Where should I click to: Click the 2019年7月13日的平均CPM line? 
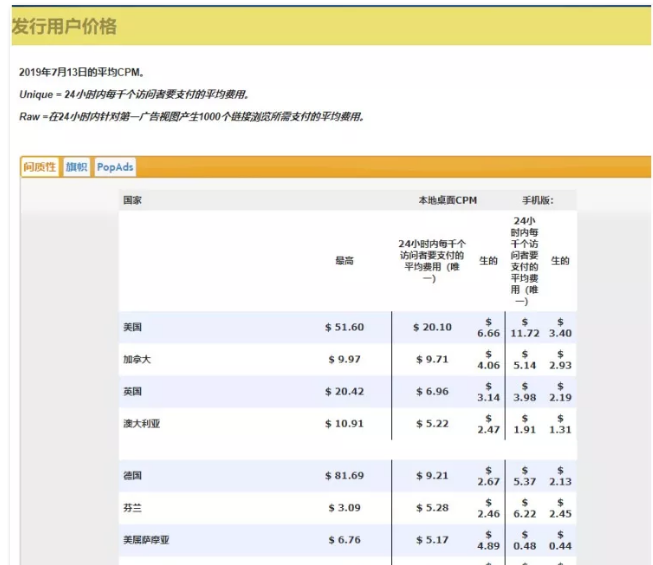[x=82, y=72]
